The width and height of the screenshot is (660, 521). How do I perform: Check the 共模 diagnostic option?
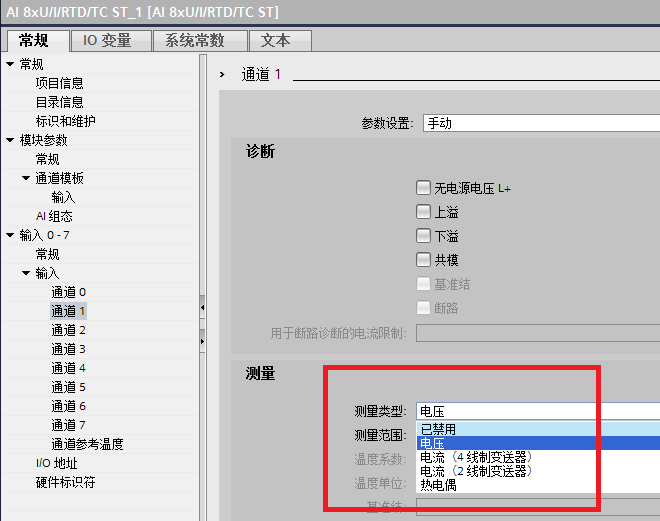[x=423, y=260]
